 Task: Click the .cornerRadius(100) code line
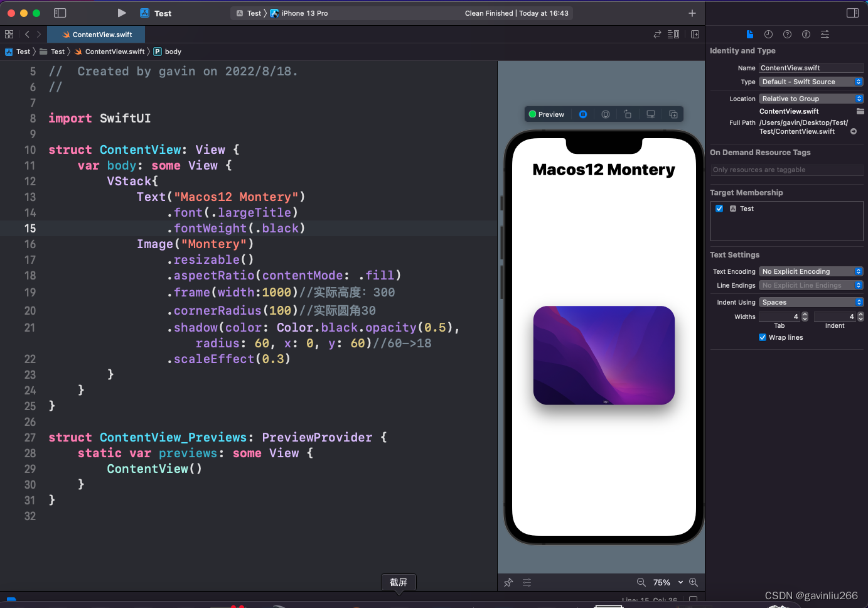[271, 310]
